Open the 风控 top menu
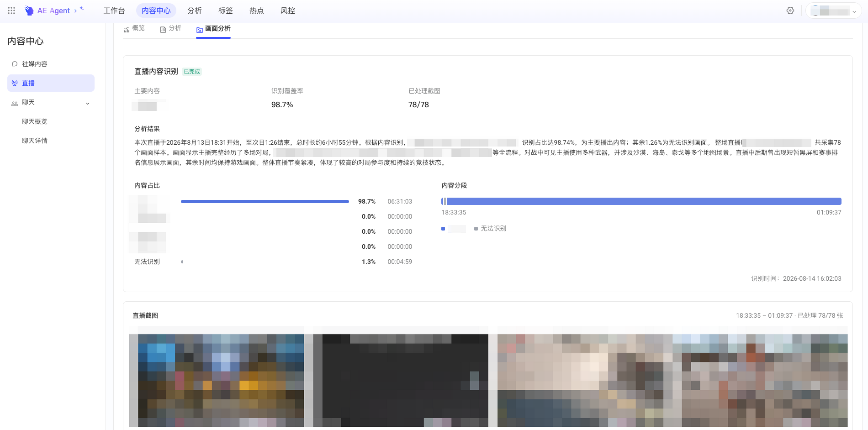The image size is (868, 430). click(288, 10)
